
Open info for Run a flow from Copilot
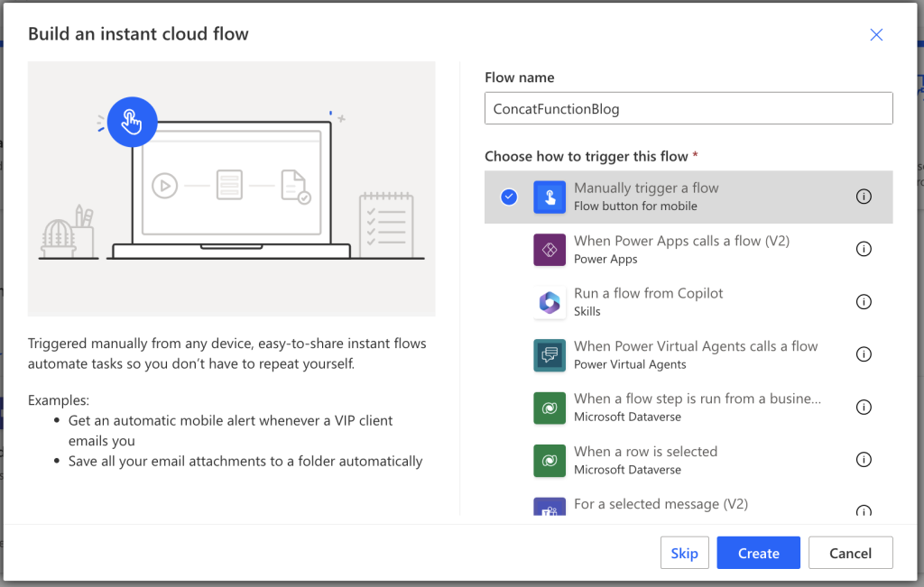pos(864,302)
